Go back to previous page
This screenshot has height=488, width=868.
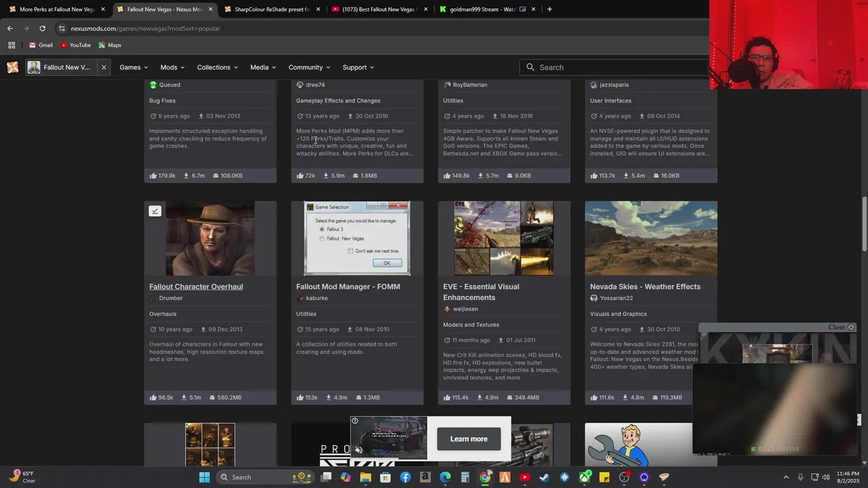click(9, 28)
